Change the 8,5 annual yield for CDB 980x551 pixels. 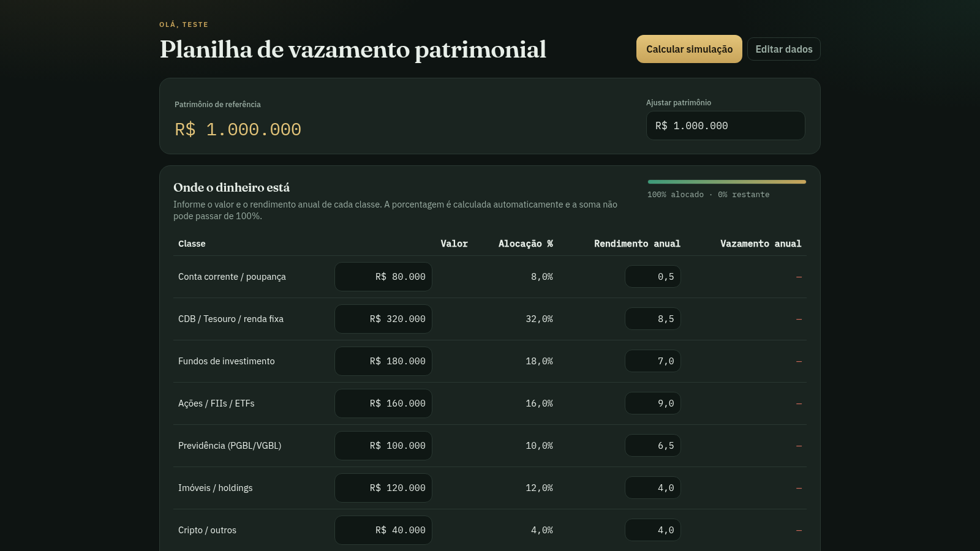click(x=653, y=319)
